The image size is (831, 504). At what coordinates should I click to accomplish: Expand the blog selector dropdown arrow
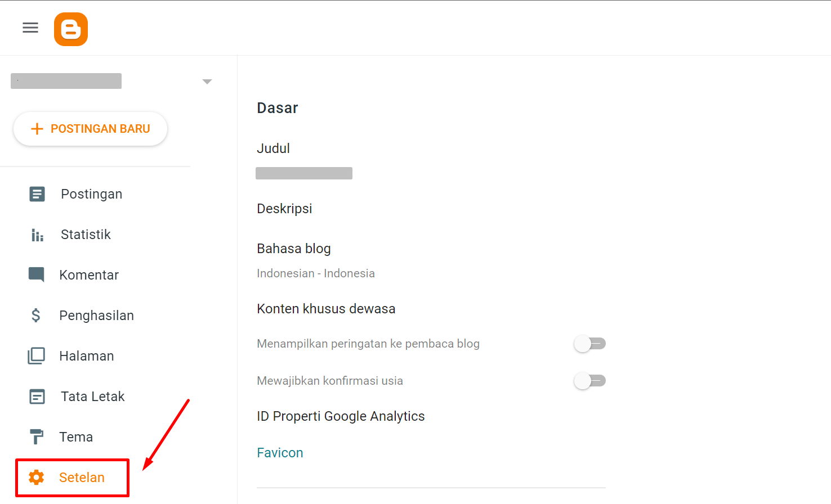point(207,82)
